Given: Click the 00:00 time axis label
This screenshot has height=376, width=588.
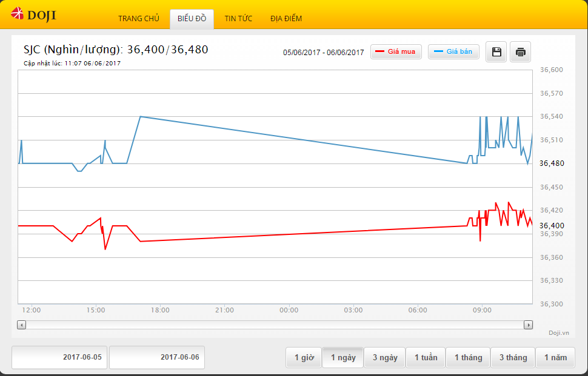Looking at the screenshot, I should [x=289, y=310].
